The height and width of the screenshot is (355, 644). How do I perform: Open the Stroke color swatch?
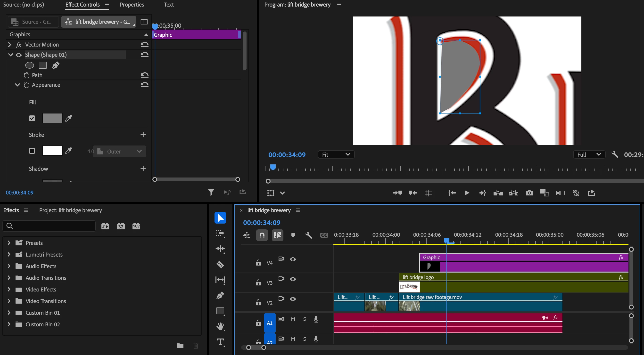click(52, 151)
